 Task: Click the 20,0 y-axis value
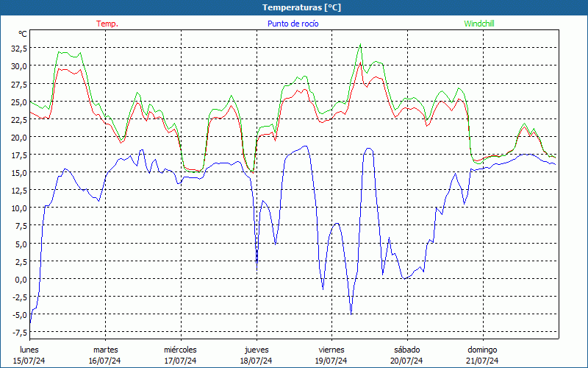[x=19, y=137]
